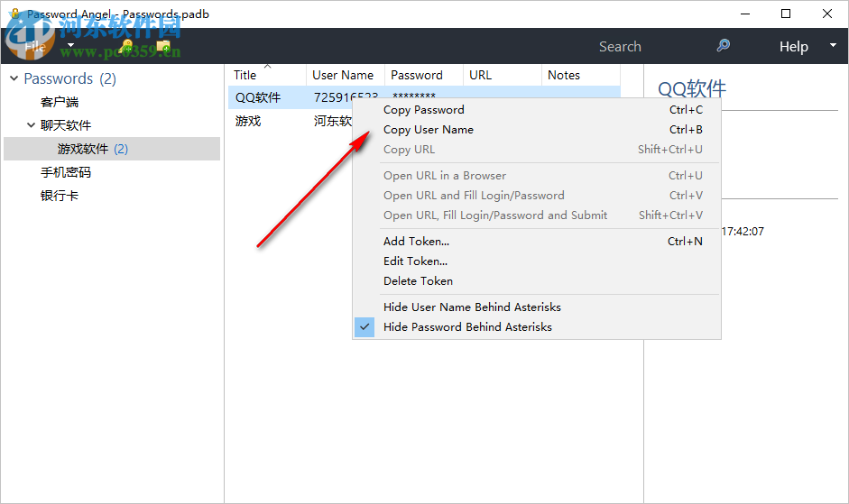Collapse the Passwords root tree node
Screen dimensions: 849x504
pyautogui.click(x=14, y=78)
